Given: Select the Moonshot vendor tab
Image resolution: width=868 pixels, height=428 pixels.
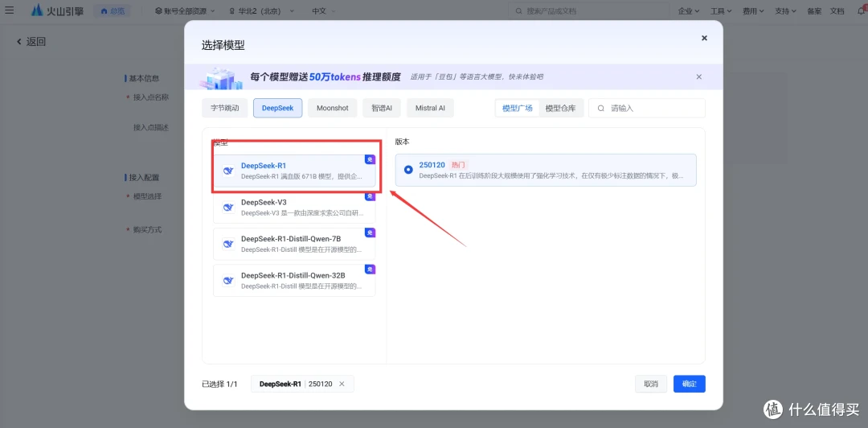Looking at the screenshot, I should (x=333, y=108).
